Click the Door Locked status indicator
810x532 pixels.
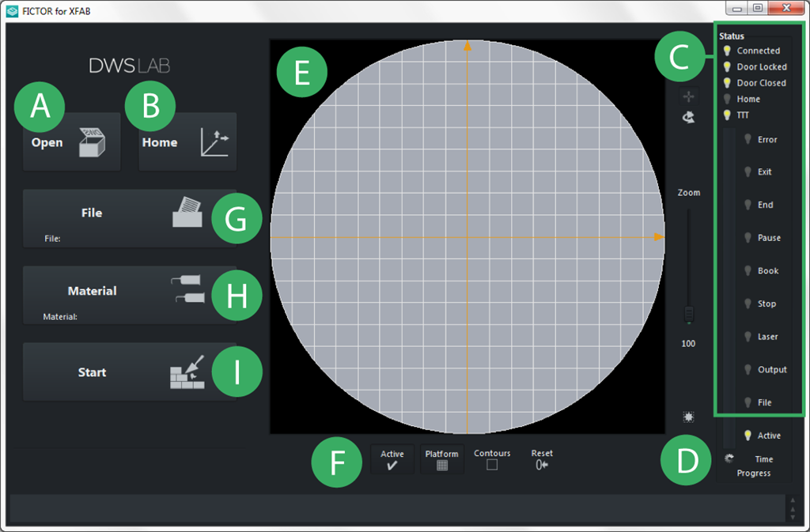727,67
